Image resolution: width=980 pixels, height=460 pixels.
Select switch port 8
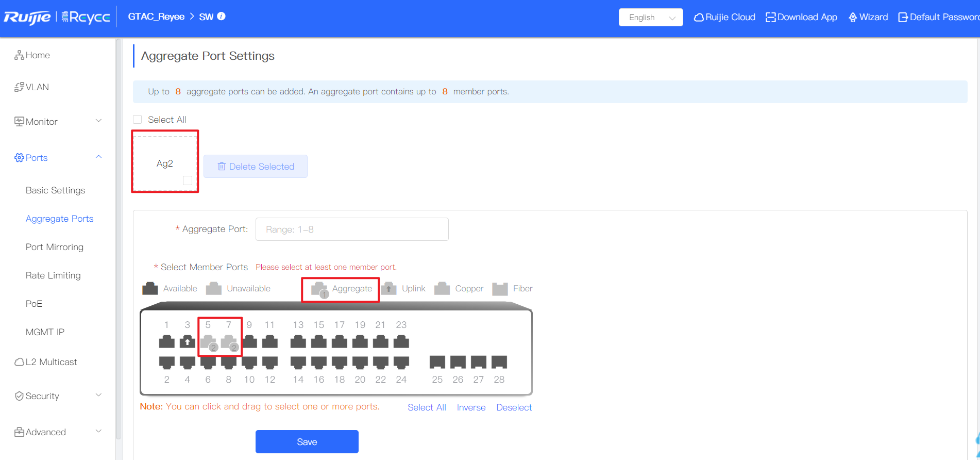click(x=229, y=363)
